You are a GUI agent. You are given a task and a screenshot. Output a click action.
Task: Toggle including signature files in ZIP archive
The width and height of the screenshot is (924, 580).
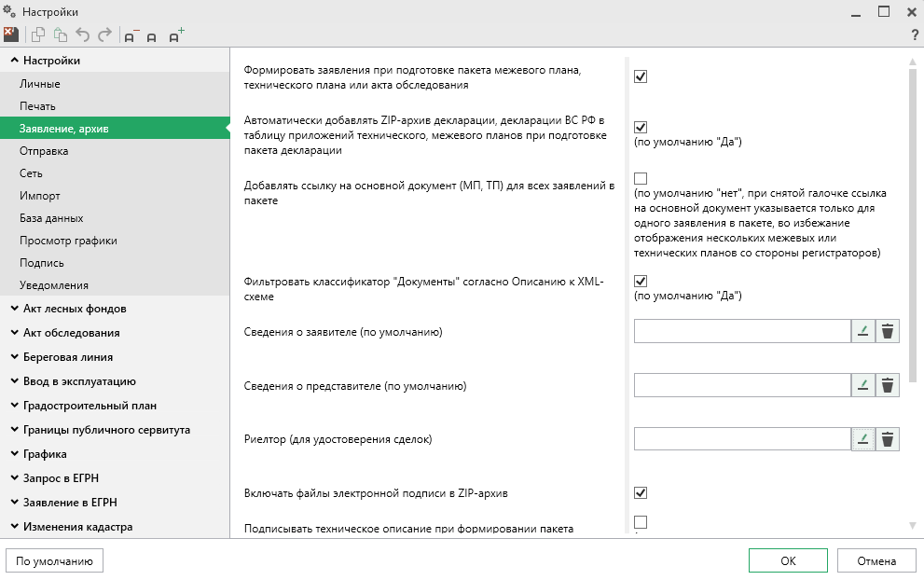(641, 492)
